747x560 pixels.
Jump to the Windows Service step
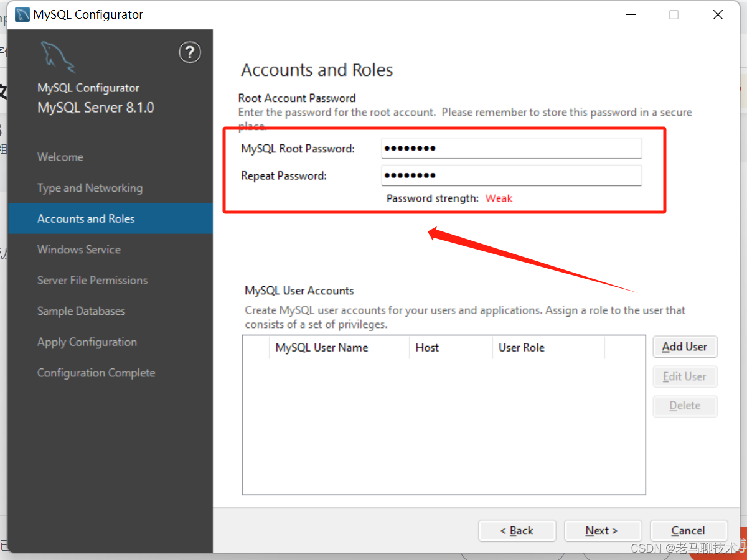79,250
